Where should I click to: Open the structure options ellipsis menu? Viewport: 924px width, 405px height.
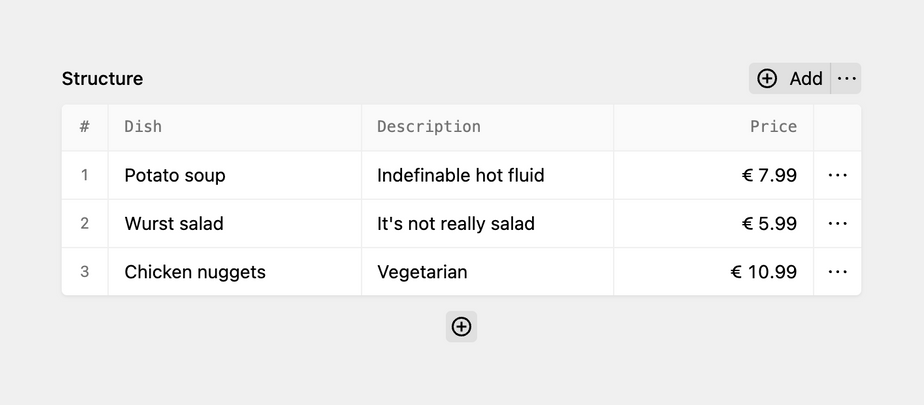pos(846,79)
